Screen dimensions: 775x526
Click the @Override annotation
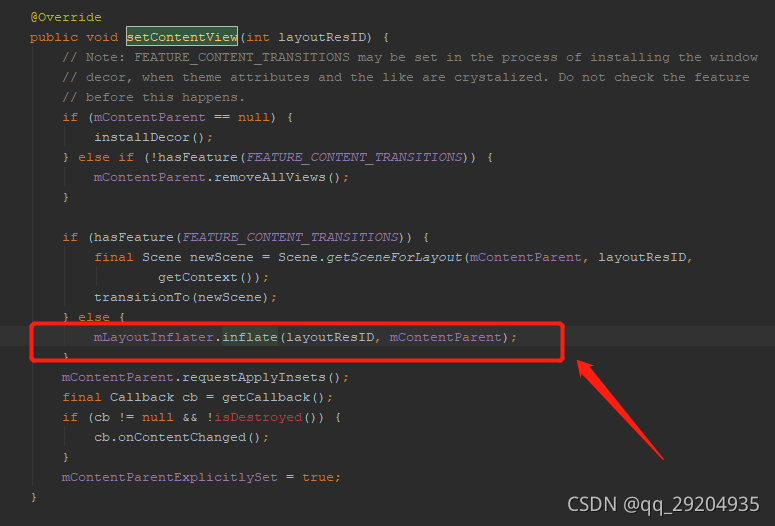point(66,17)
